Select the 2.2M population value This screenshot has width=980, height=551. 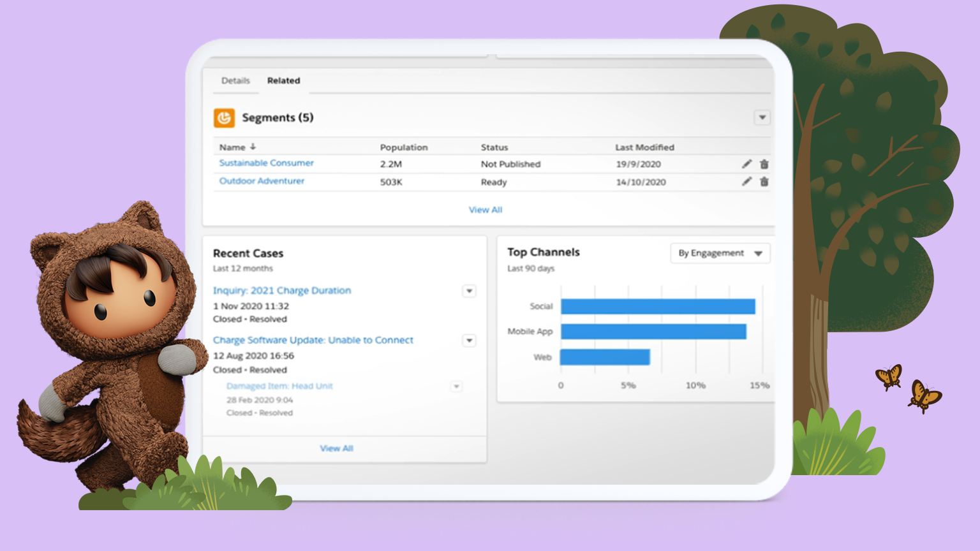391,165
